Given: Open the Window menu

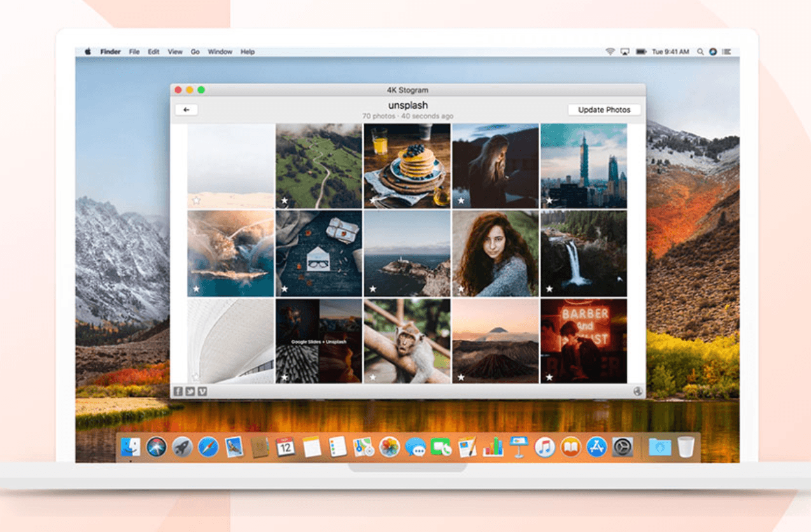Looking at the screenshot, I should (x=220, y=52).
